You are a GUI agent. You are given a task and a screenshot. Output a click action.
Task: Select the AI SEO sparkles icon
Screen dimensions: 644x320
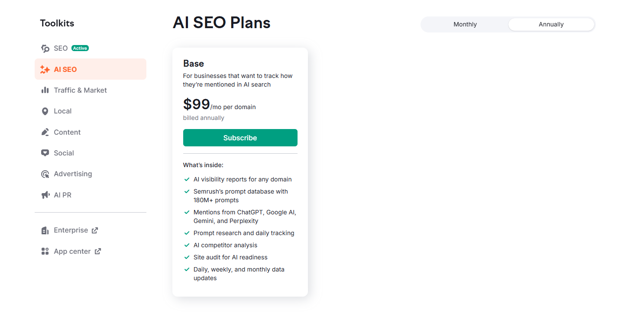point(45,69)
